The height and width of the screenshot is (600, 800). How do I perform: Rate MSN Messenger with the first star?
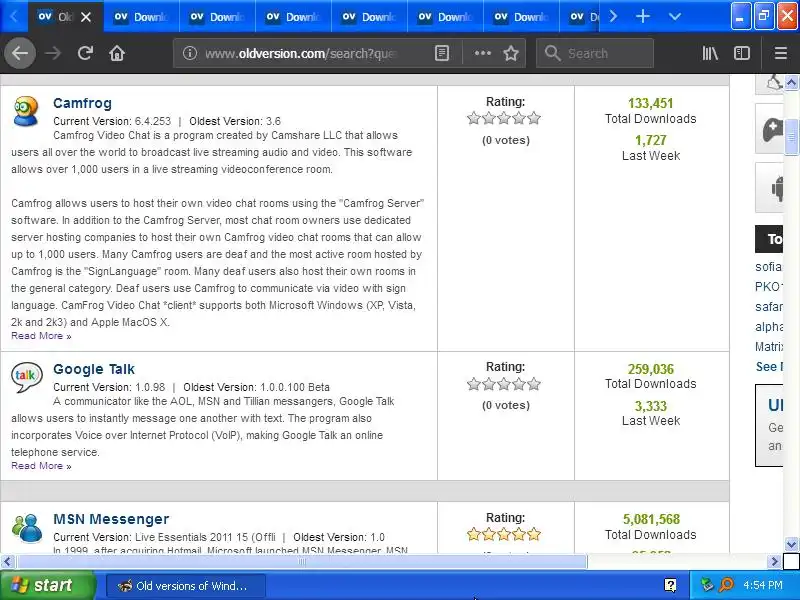click(x=474, y=534)
